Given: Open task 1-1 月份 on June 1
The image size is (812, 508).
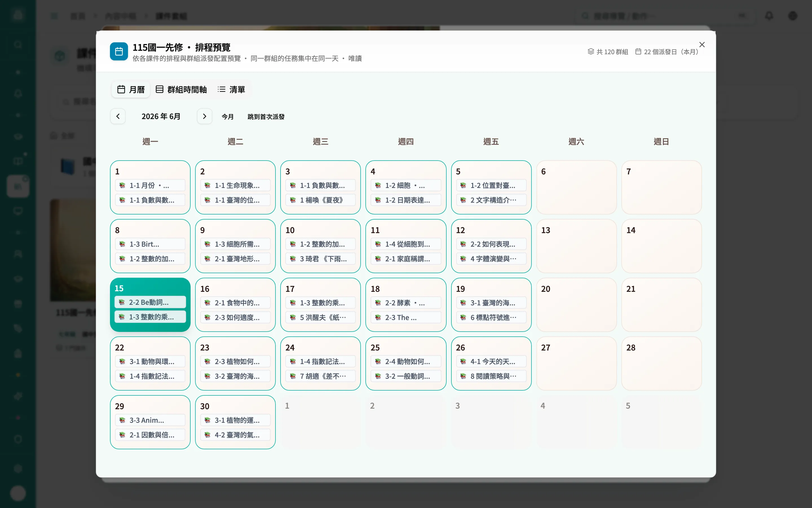Looking at the screenshot, I should tap(150, 185).
